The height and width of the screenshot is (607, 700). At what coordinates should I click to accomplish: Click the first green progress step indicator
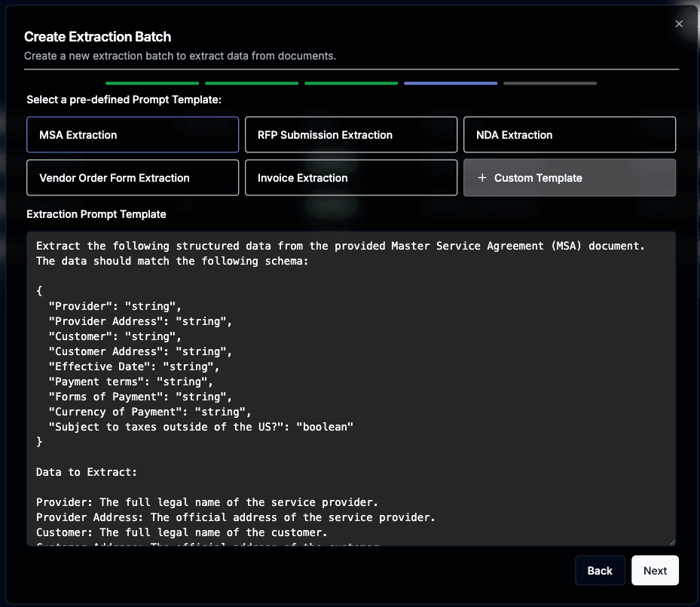pos(151,83)
